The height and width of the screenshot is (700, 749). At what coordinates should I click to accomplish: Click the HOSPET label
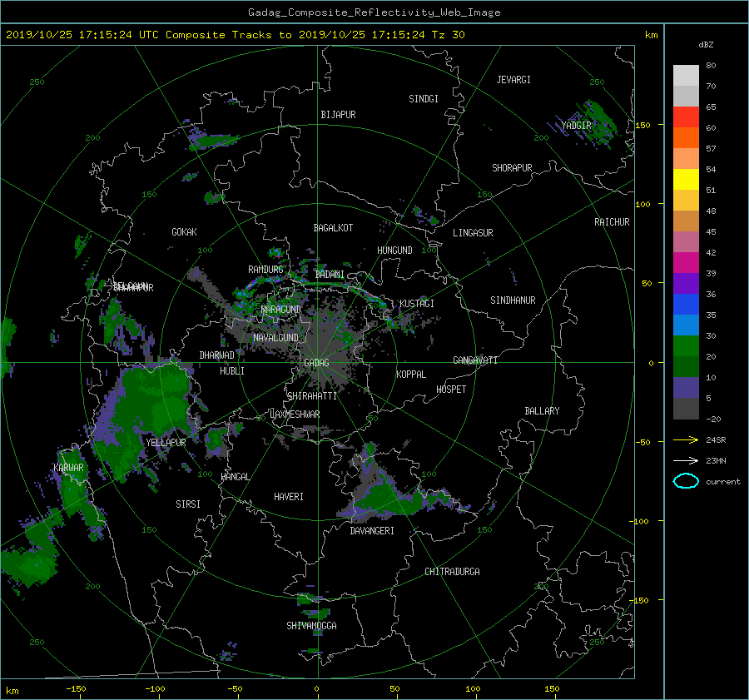coord(451,390)
